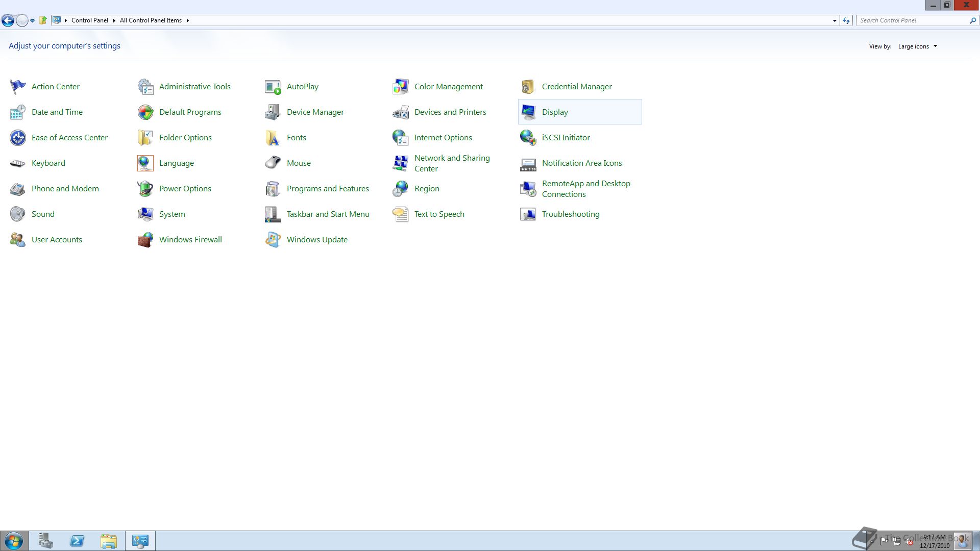Open the Fonts folder icon
980x551 pixels.
(x=273, y=138)
